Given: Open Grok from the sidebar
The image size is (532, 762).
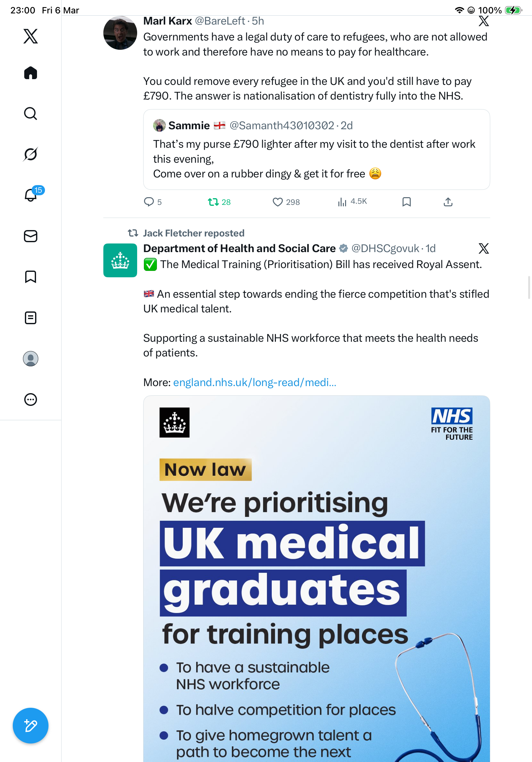Looking at the screenshot, I should tap(31, 154).
